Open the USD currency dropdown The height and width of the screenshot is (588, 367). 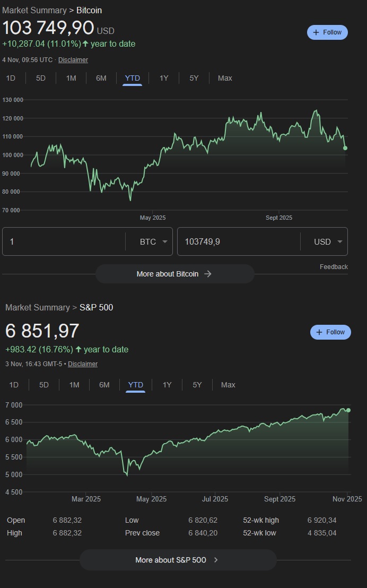tap(328, 241)
